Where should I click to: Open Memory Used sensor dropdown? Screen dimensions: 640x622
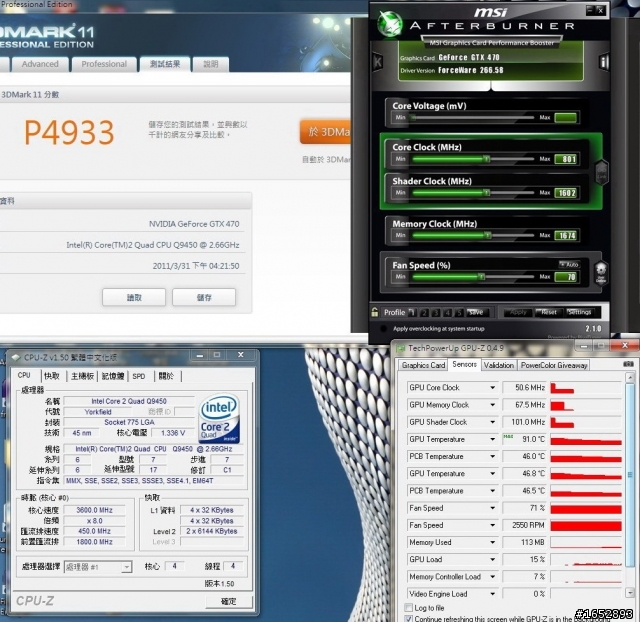[493, 542]
